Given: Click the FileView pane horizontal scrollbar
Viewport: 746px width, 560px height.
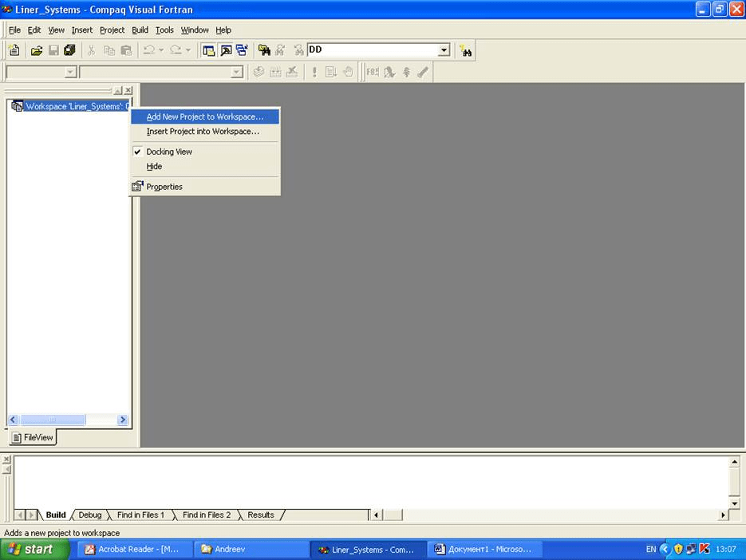Looking at the screenshot, I should (x=53, y=420).
